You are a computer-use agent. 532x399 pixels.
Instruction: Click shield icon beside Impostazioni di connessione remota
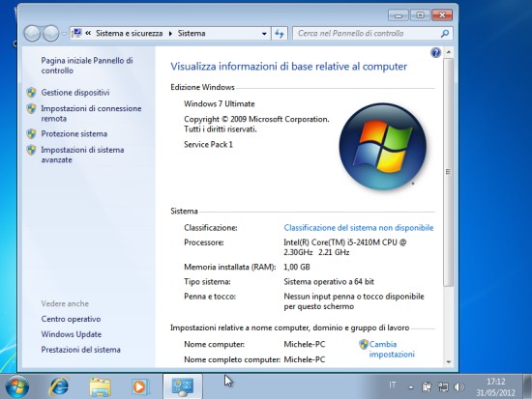click(x=32, y=108)
